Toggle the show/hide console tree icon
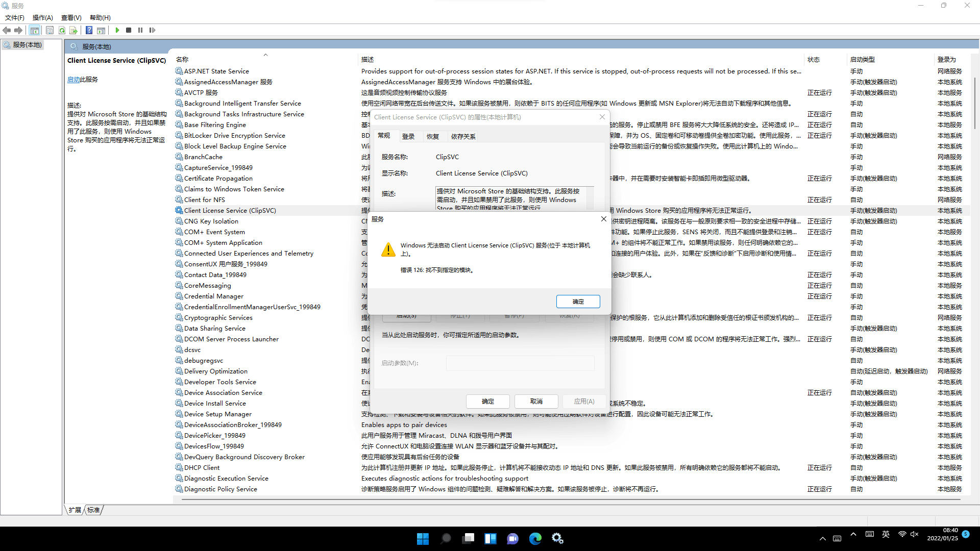 (34, 30)
